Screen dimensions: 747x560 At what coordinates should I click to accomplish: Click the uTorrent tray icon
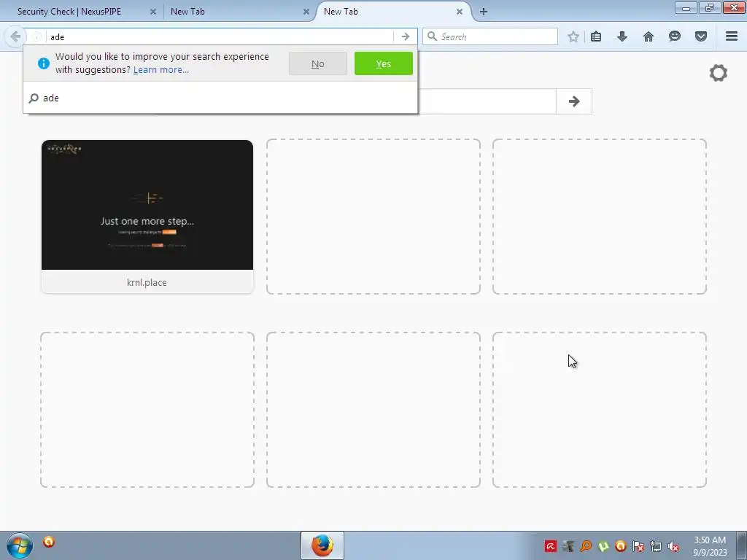click(x=603, y=546)
